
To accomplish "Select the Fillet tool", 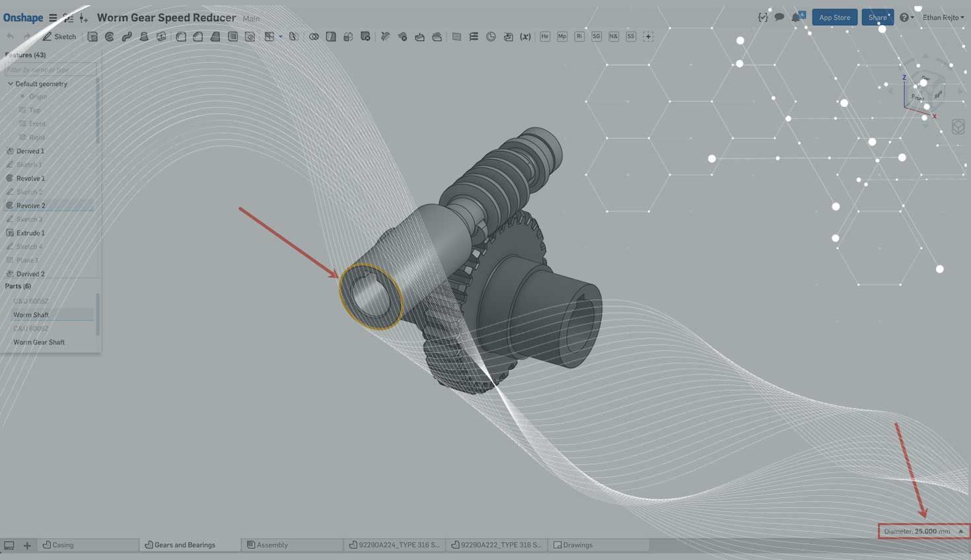I will (181, 37).
